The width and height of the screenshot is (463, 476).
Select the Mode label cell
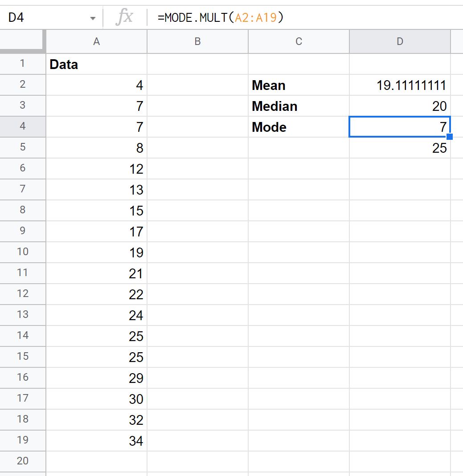point(299,127)
